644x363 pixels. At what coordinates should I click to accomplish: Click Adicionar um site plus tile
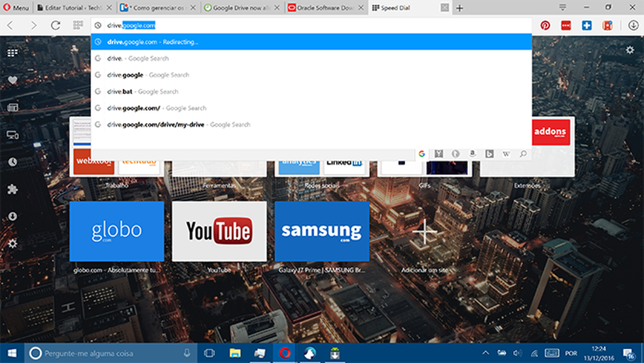pyautogui.click(x=425, y=231)
